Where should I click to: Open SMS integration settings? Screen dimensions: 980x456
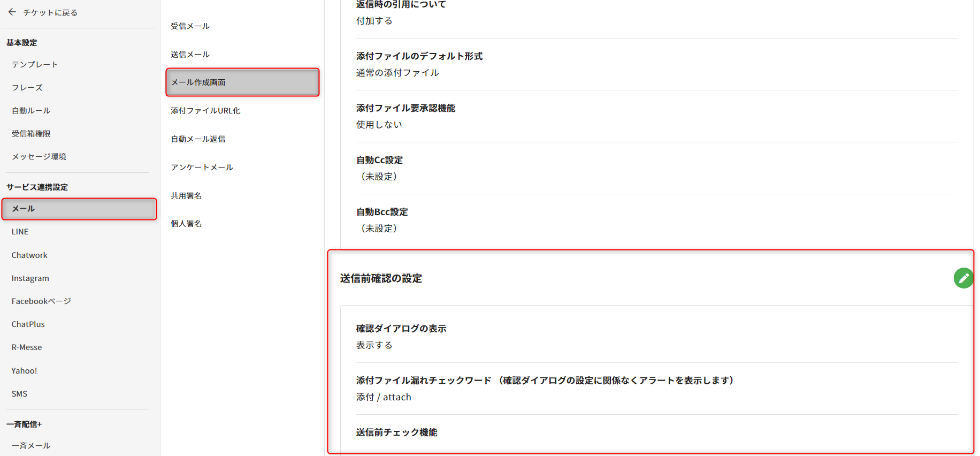(20, 394)
